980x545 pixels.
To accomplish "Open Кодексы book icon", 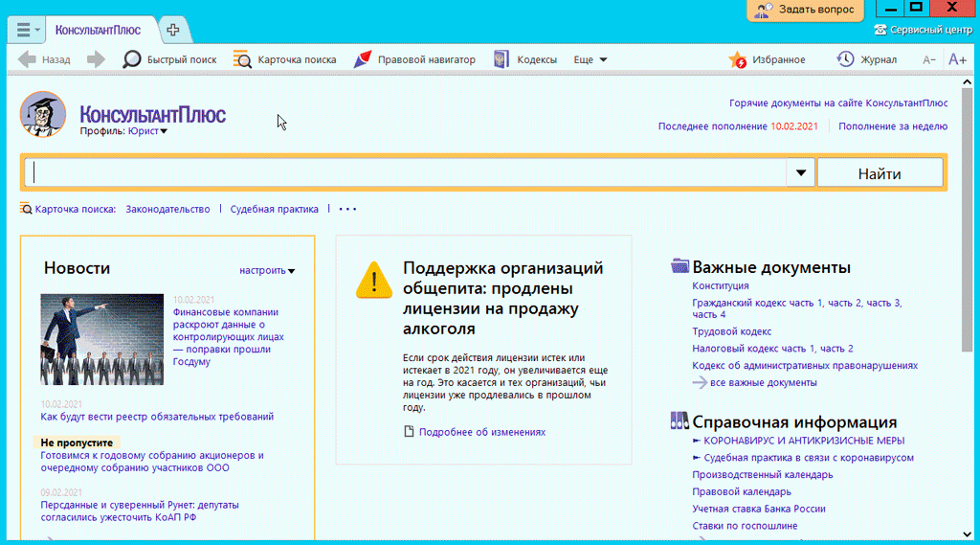I will coord(501,59).
